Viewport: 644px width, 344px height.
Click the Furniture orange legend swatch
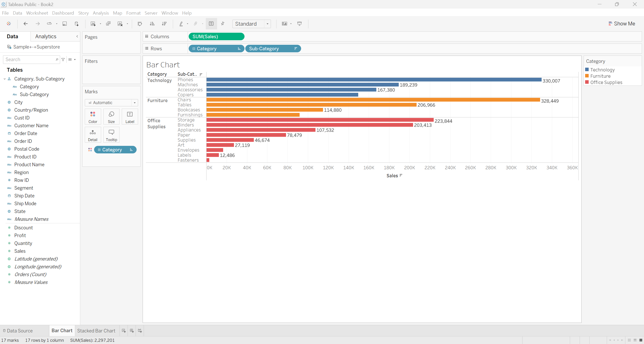(x=587, y=76)
